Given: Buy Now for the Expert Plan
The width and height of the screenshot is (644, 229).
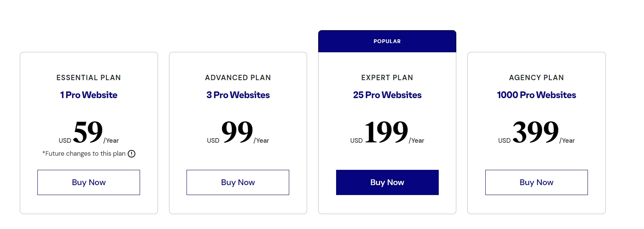Looking at the screenshot, I should click(387, 182).
